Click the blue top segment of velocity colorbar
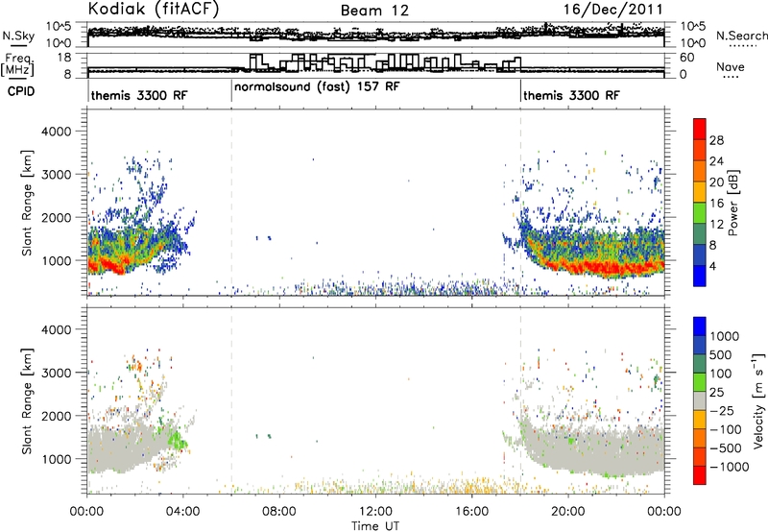768x532 pixels. (700, 326)
